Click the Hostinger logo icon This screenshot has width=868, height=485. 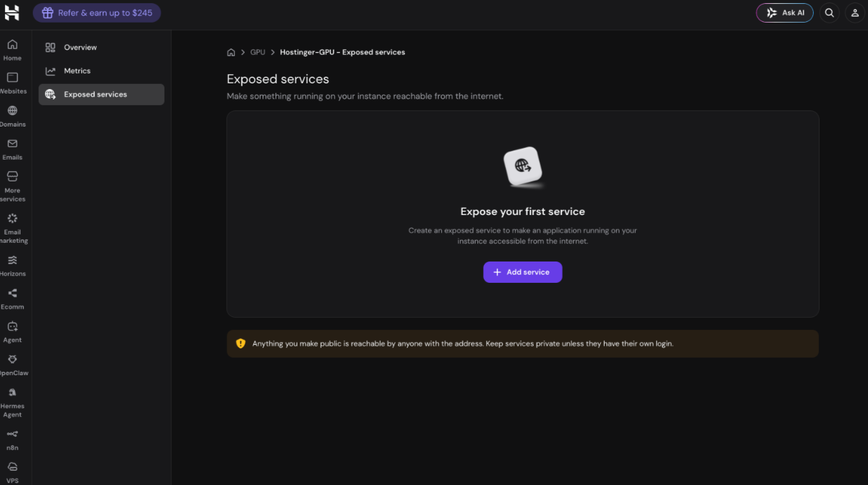click(12, 12)
